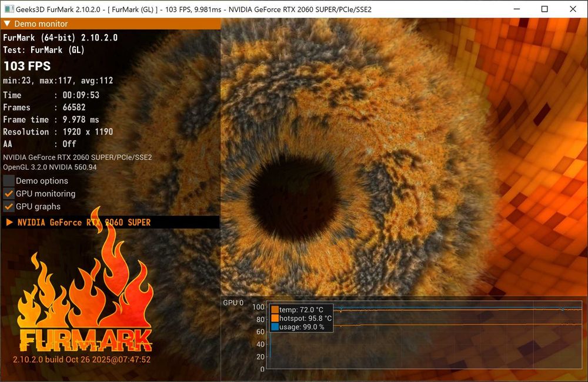
Task: Click the blue usage legend swatch
Action: pos(275,327)
